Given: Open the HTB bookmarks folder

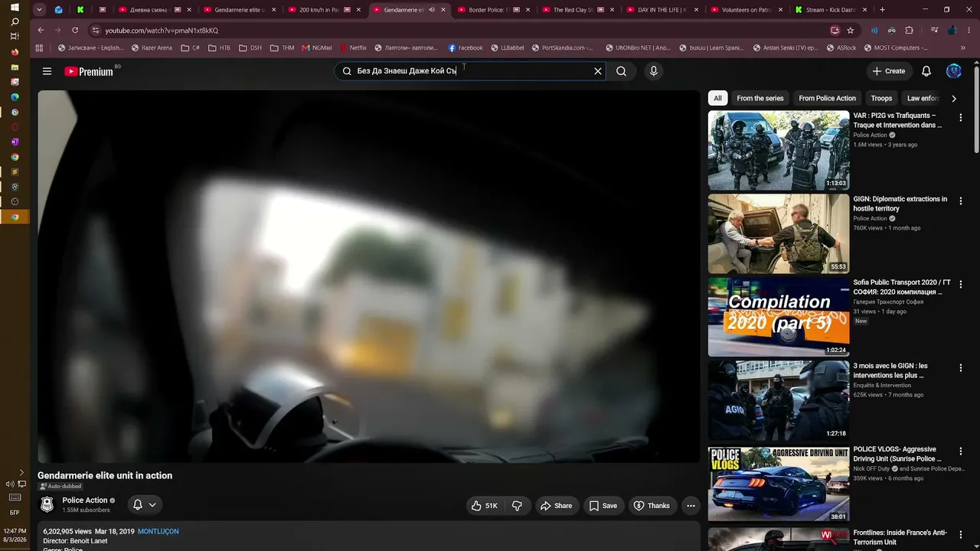Looking at the screenshot, I should pyautogui.click(x=219, y=47).
